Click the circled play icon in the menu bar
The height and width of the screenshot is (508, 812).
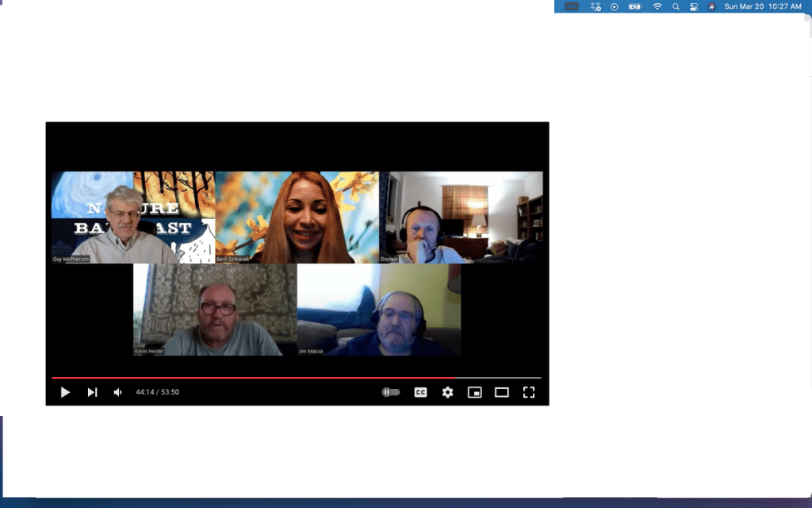pos(615,6)
